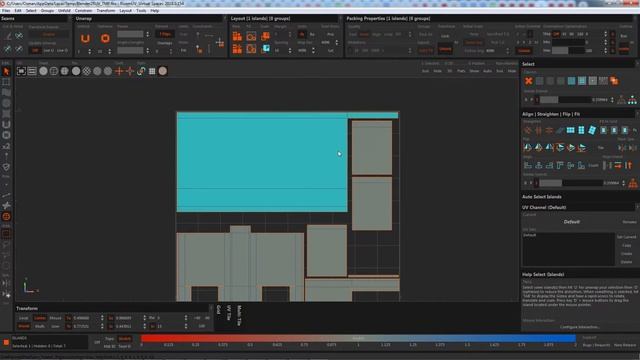Collapse the Unwrap panel using its header arrow
640x360 pixels.
pyautogui.click(x=224, y=18)
